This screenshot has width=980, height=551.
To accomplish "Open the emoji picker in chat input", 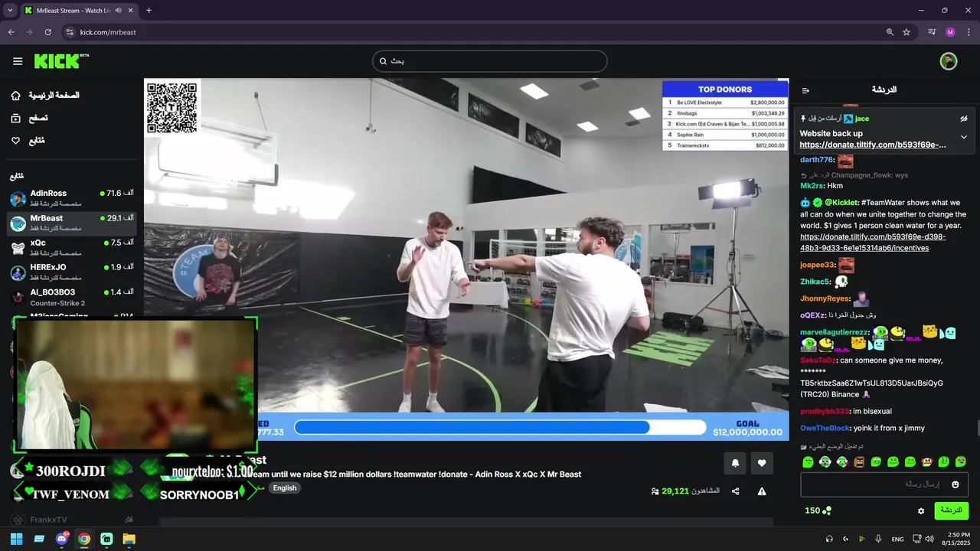I will pos(955,484).
